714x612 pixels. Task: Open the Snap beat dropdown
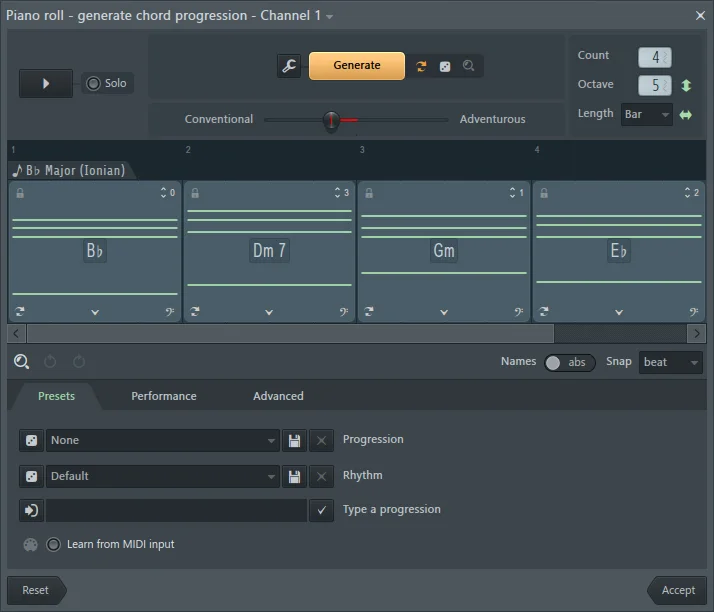[x=671, y=362]
